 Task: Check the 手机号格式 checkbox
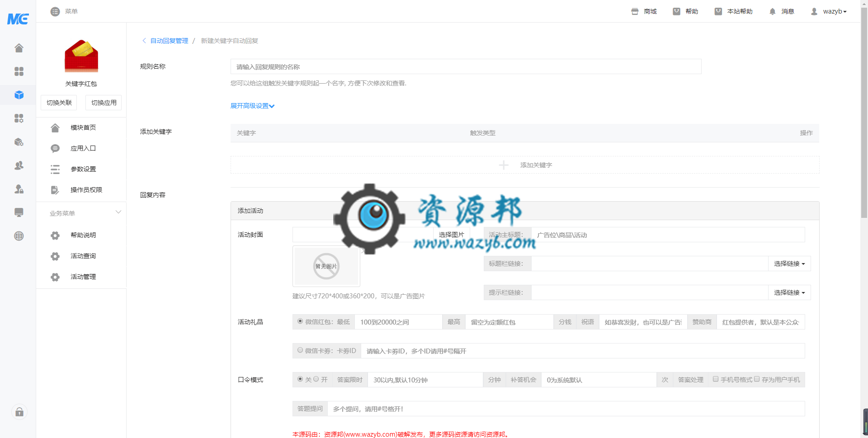coord(716,379)
